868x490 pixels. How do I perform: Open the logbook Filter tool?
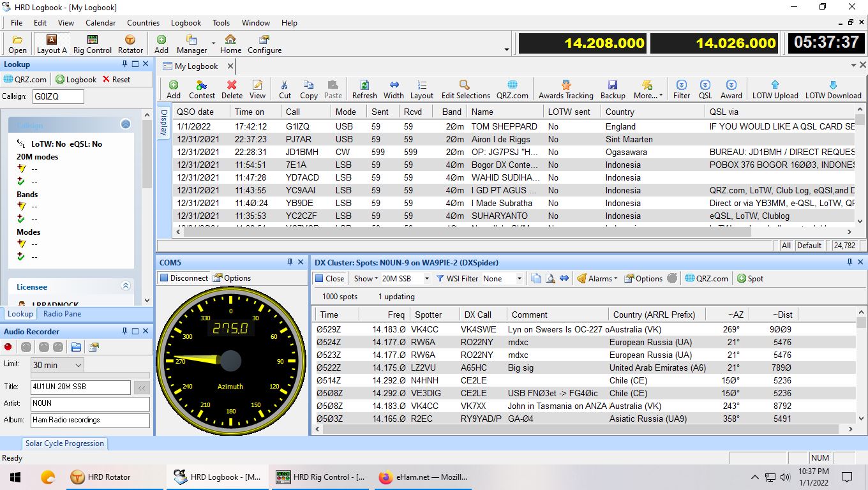click(682, 89)
